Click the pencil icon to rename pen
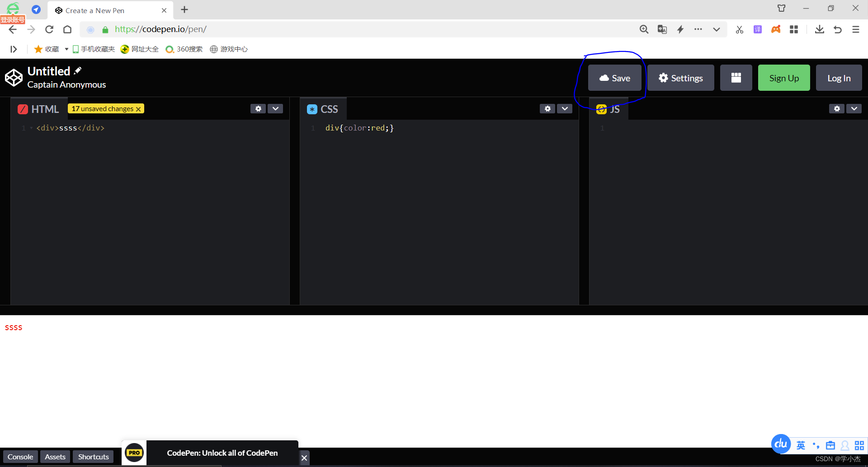Viewport: 868px width, 467px height. tap(78, 70)
